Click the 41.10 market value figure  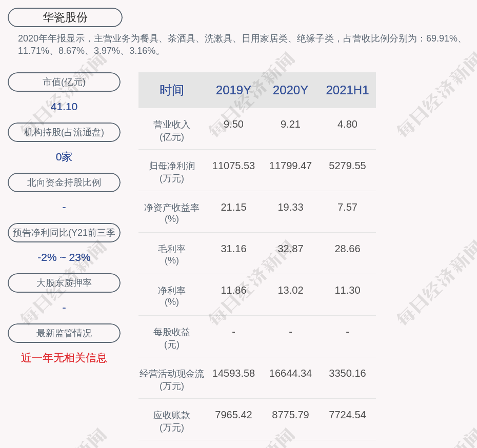64,107
